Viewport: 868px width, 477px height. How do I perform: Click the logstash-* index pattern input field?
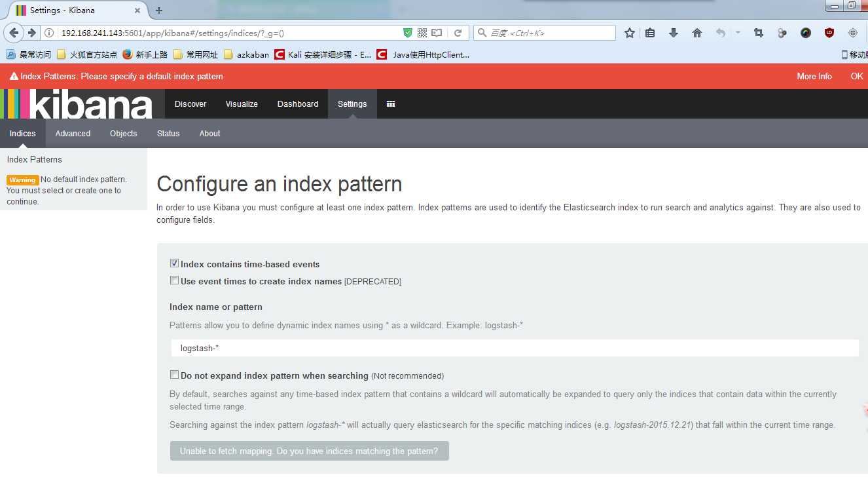(515, 348)
